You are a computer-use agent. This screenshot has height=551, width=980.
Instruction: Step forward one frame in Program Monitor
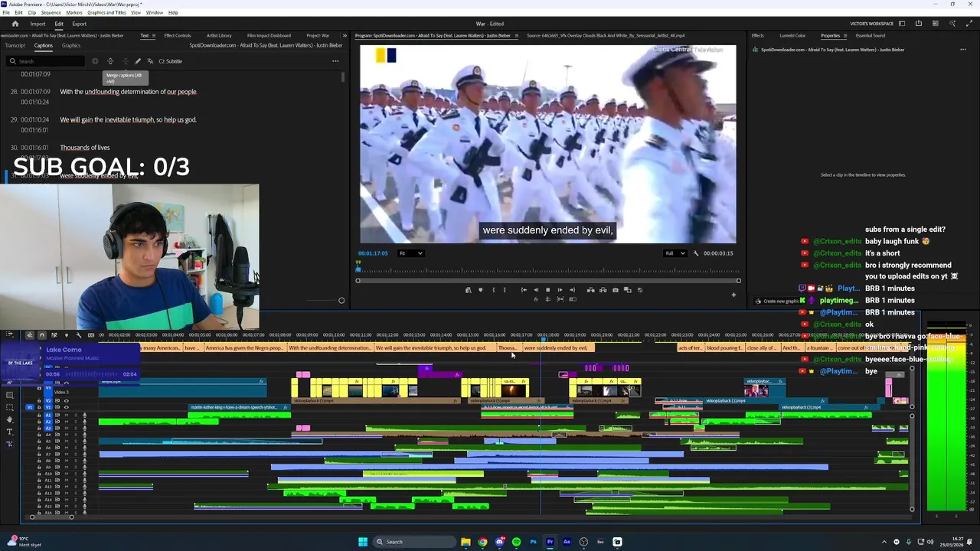tap(560, 290)
